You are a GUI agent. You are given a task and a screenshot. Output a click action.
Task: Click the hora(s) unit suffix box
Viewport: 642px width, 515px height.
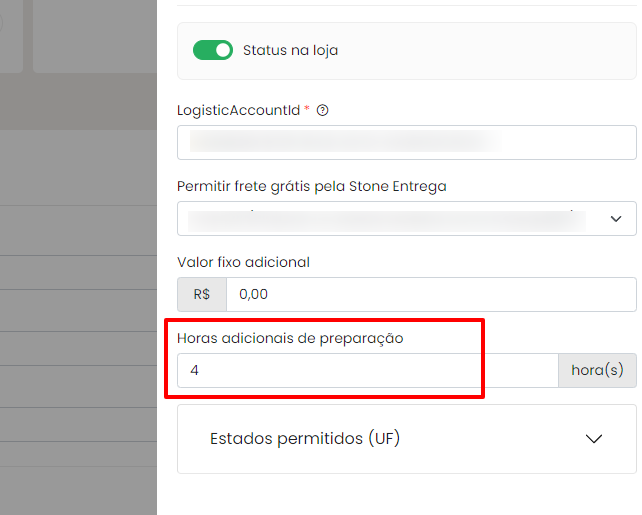click(597, 370)
